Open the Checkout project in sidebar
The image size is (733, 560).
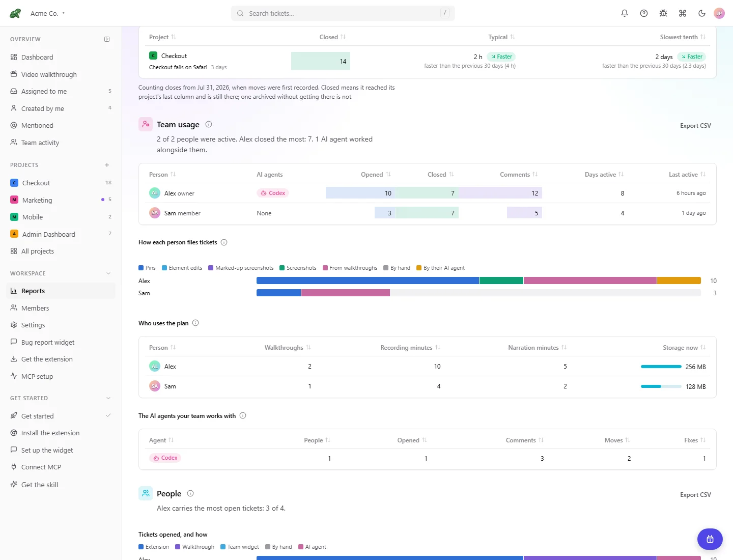[61, 183]
